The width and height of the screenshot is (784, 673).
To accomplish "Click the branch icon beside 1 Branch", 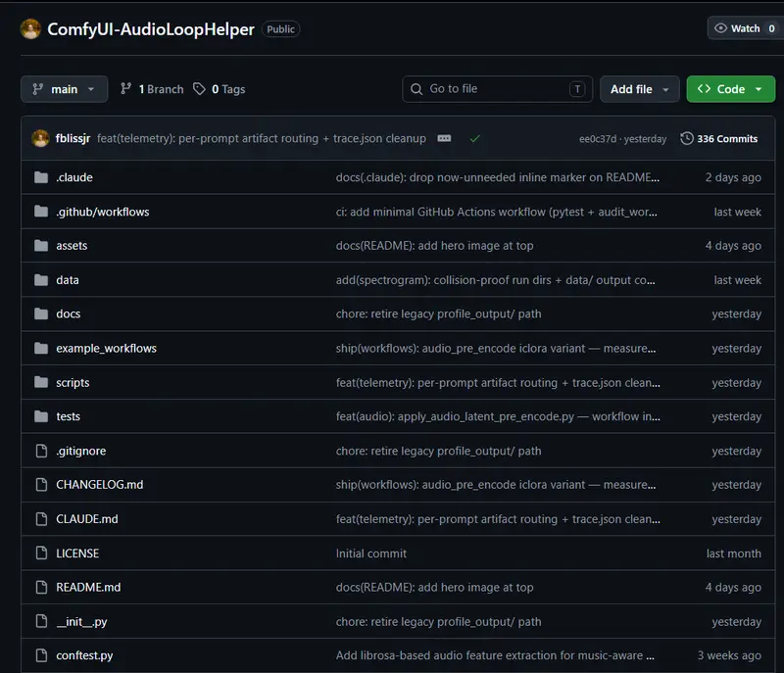I will (126, 89).
